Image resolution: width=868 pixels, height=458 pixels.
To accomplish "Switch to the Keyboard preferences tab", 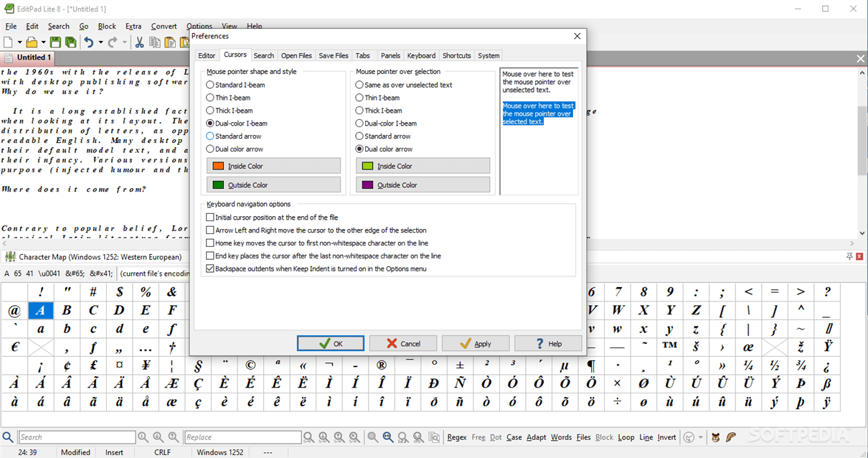I will pos(421,55).
